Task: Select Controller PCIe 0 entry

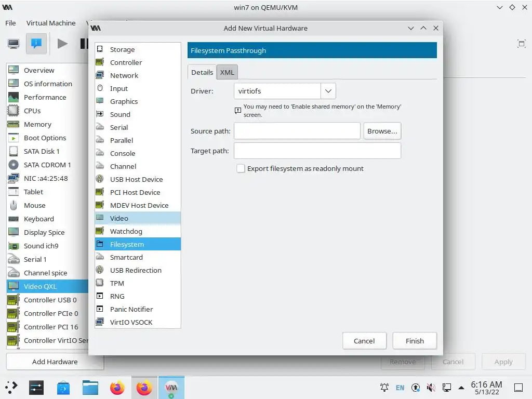Action: pyautogui.click(x=47, y=313)
